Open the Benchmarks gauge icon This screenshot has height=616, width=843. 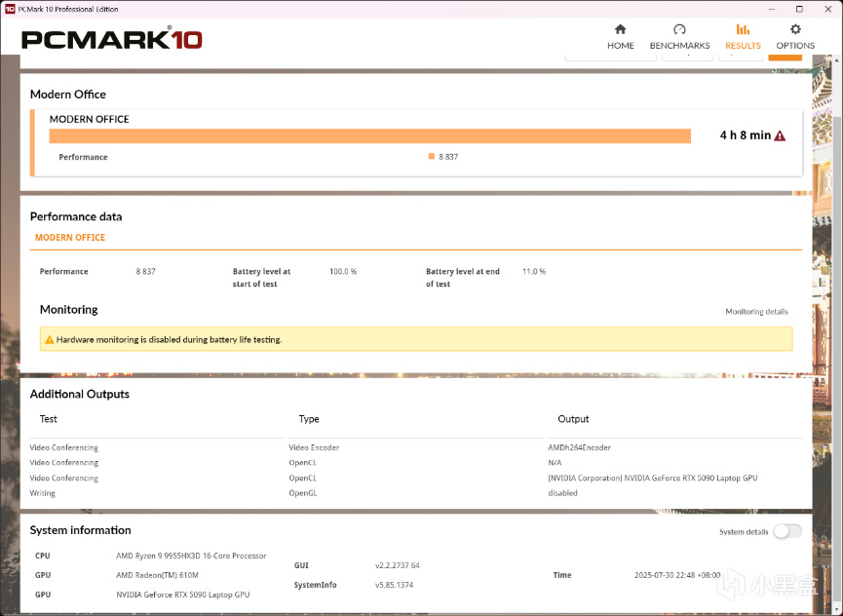(x=679, y=30)
